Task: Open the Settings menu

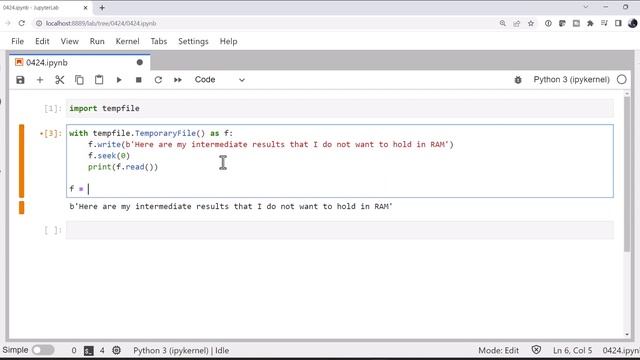Action: click(193, 41)
